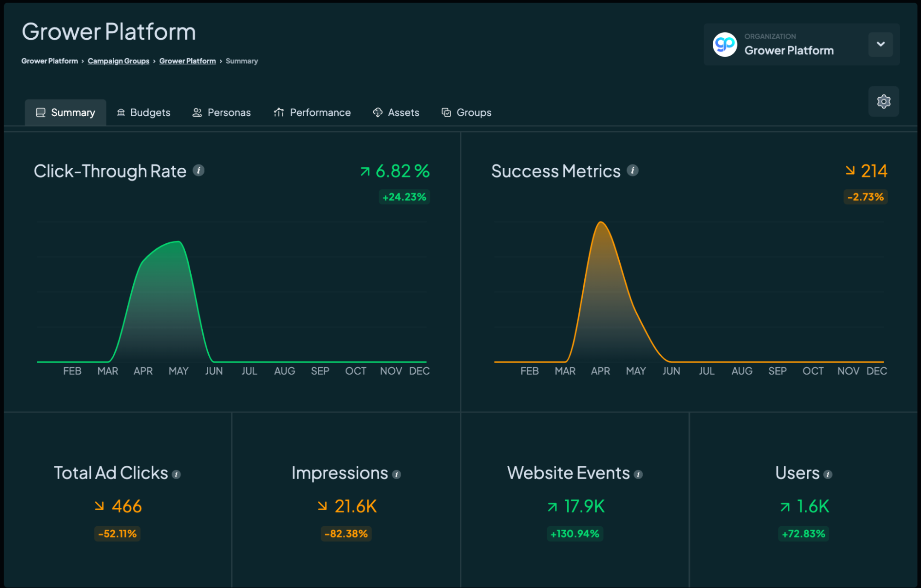Open the settings gear icon

click(x=883, y=101)
